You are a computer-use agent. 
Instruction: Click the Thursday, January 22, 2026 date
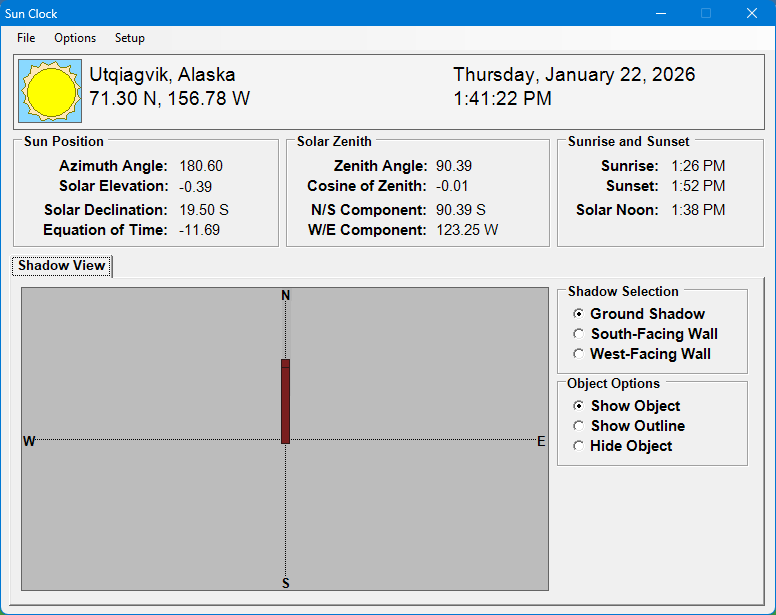pos(574,75)
